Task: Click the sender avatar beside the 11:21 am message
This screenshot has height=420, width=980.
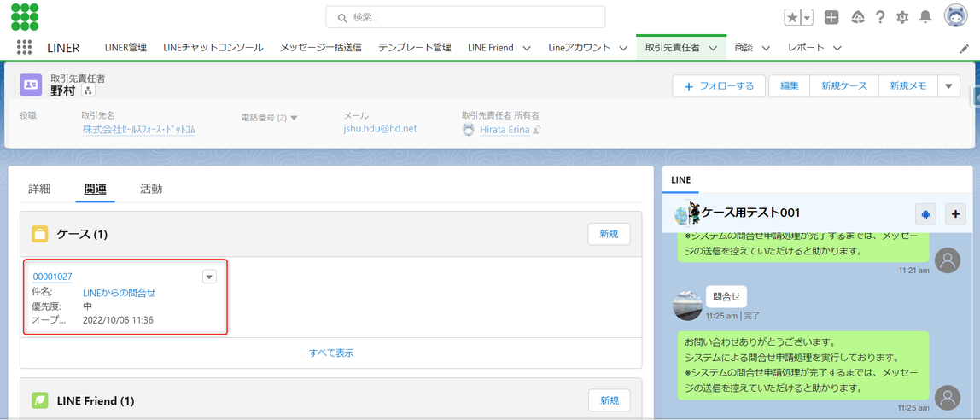Action: click(x=948, y=260)
